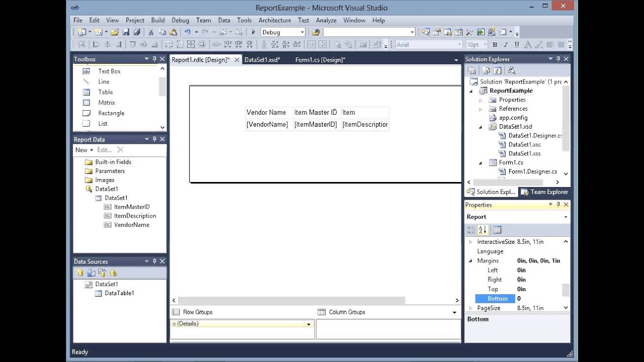Open the Arial font family dropdown

459,45
